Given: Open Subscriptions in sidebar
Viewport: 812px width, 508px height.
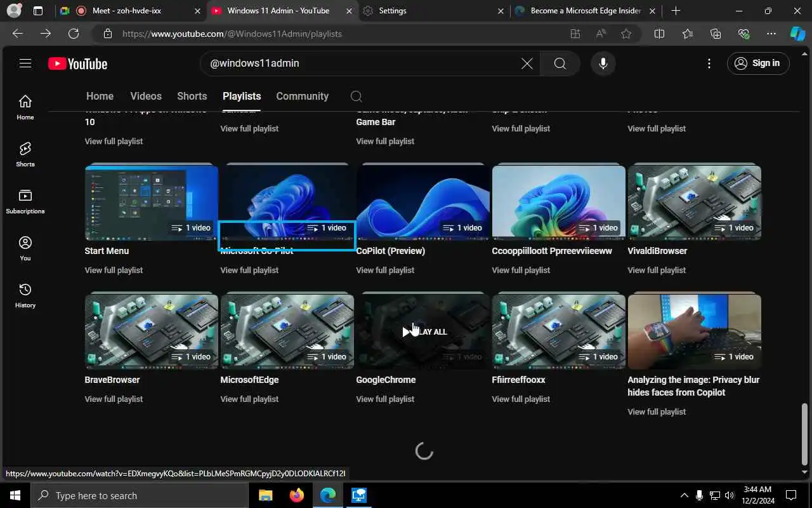Looking at the screenshot, I should (25, 201).
